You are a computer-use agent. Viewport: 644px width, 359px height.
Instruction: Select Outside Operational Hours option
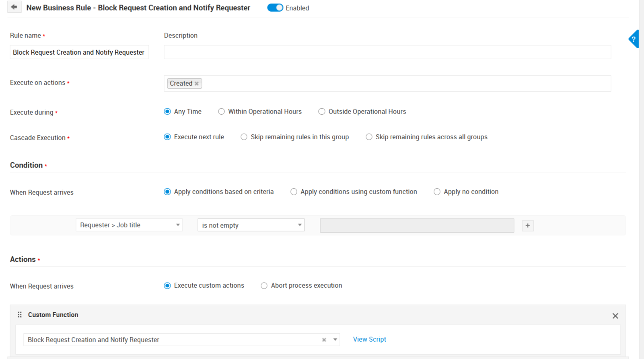(x=322, y=112)
